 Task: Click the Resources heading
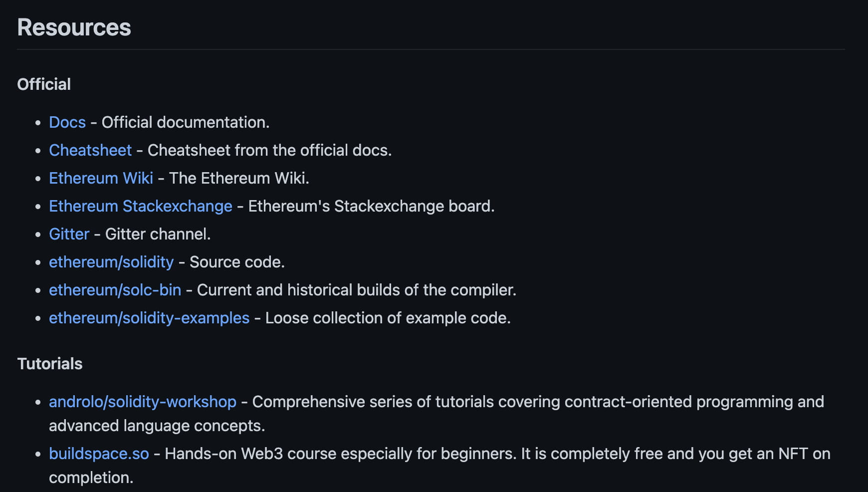[x=74, y=27]
